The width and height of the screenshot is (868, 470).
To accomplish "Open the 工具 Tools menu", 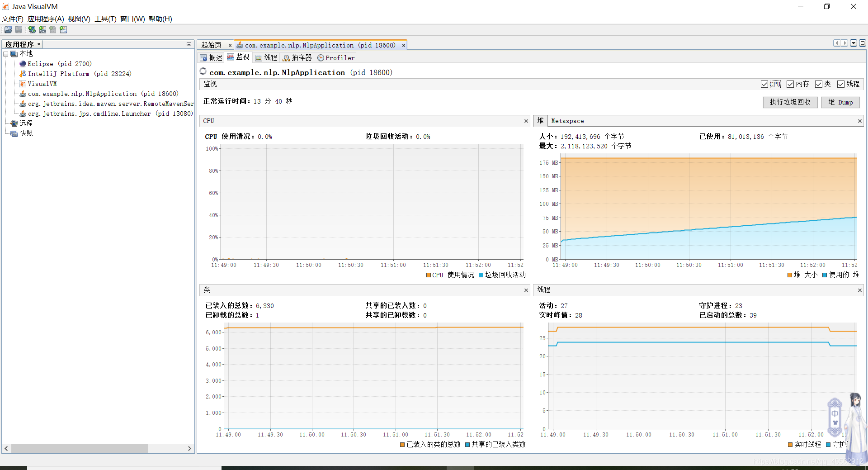I will click(105, 19).
